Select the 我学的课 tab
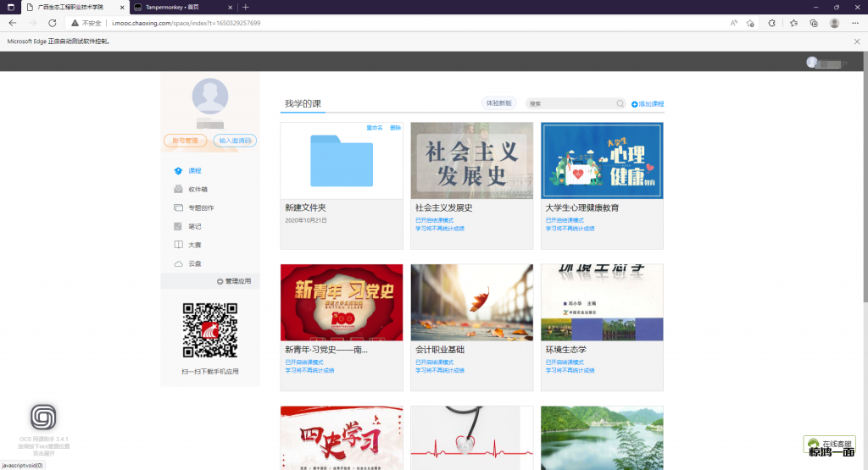The image size is (868, 470). pos(303,103)
